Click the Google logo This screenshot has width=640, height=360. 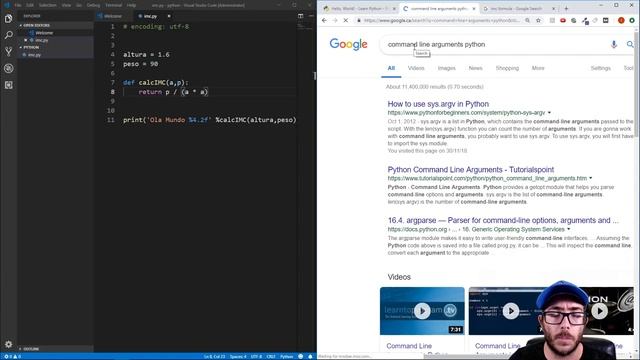(x=348, y=44)
